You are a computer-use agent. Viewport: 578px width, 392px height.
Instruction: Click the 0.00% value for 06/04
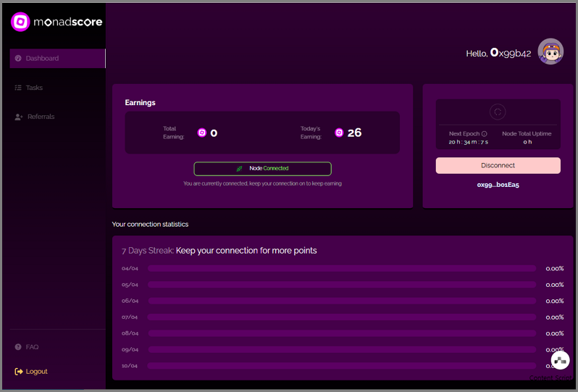tap(554, 301)
